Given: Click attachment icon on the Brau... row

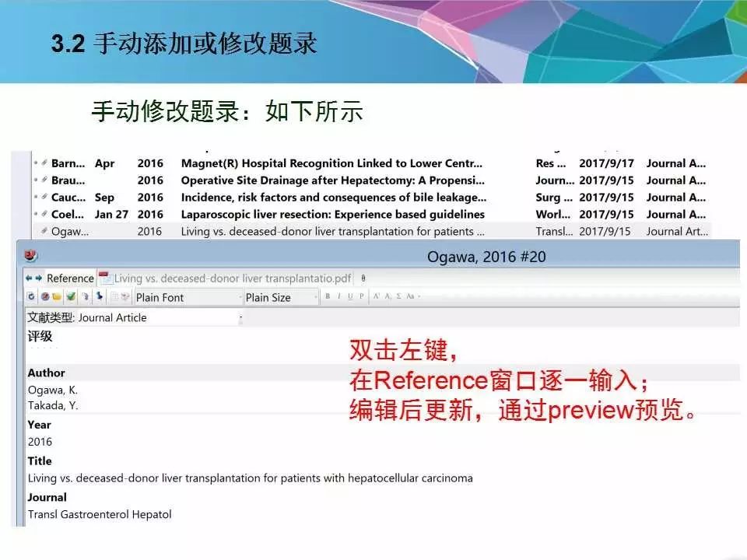Looking at the screenshot, I should pos(44,180).
